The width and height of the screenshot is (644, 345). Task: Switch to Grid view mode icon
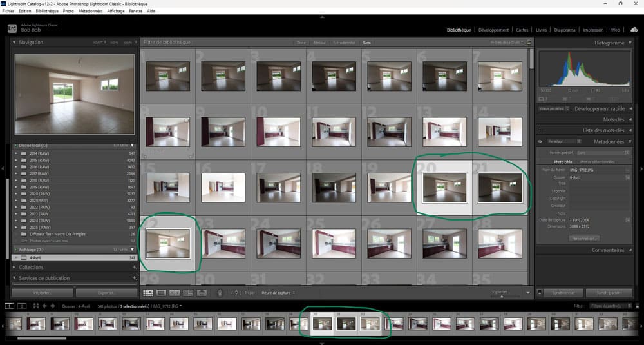pos(148,293)
